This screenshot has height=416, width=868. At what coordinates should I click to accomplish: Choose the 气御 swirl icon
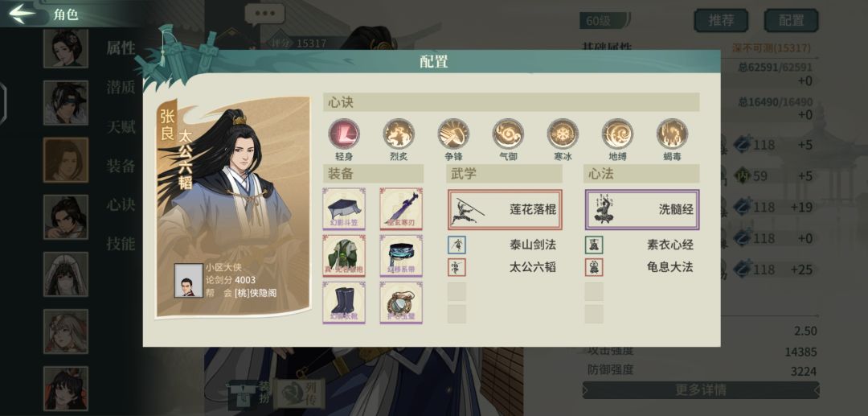[x=508, y=134]
